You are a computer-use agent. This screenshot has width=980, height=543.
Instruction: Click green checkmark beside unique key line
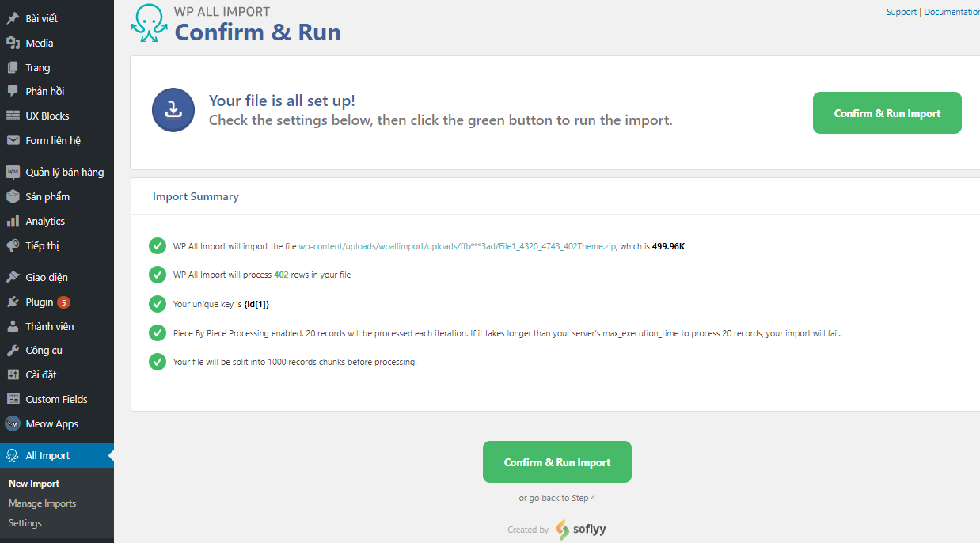click(x=158, y=304)
